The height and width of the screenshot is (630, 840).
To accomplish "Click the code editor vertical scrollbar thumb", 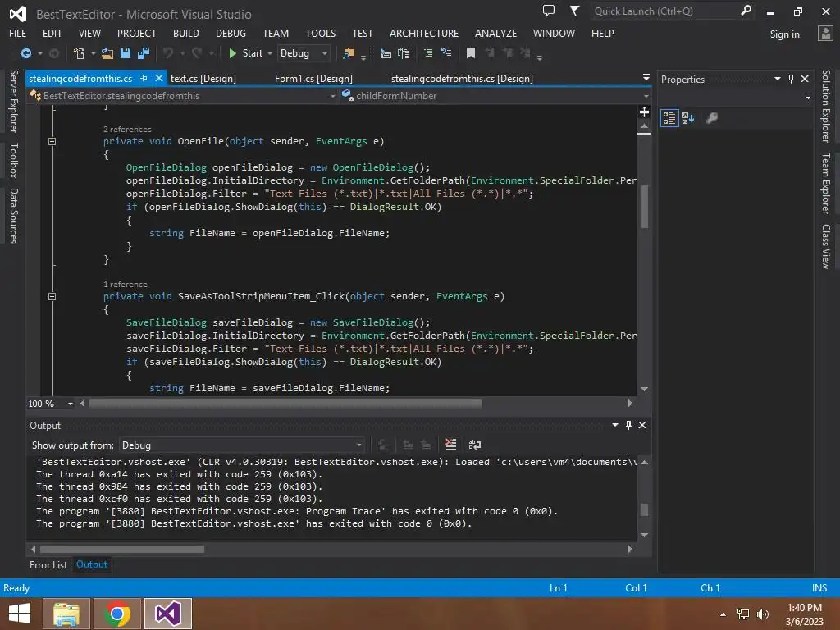I will pyautogui.click(x=645, y=206).
